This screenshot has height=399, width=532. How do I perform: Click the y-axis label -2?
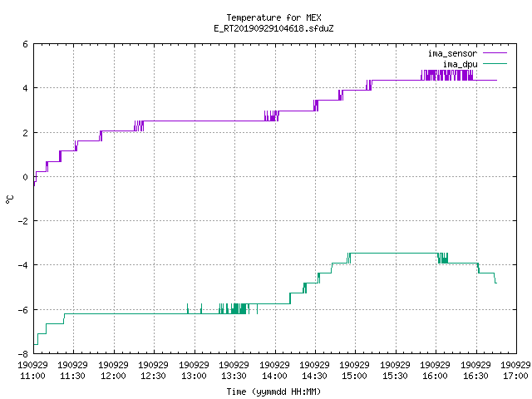coord(23,221)
